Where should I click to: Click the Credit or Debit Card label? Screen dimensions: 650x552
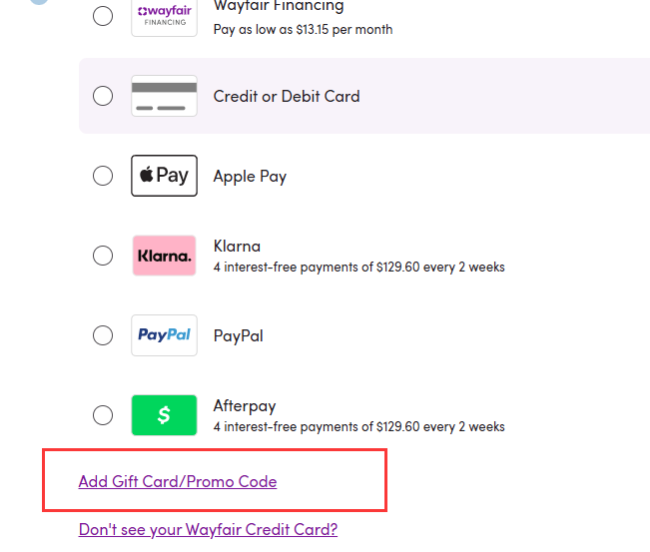[286, 96]
